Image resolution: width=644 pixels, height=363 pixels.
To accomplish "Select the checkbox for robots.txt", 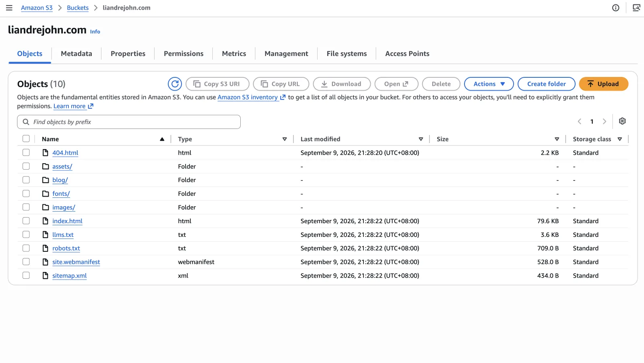I will [26, 248].
